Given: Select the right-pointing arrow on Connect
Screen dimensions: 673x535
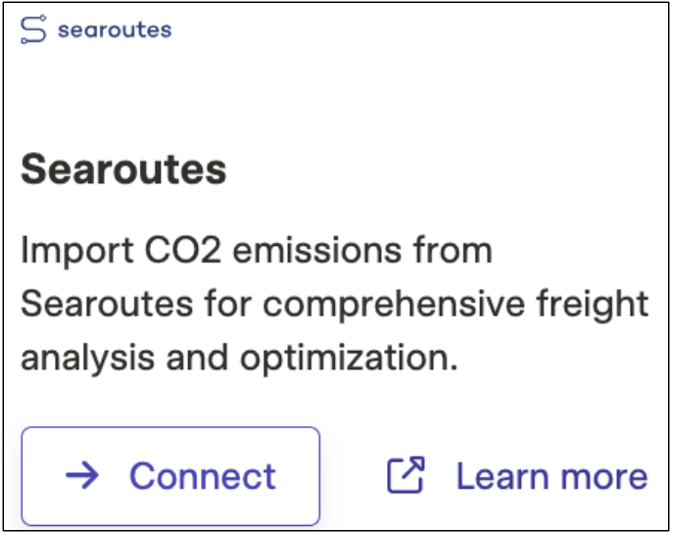Looking at the screenshot, I should 82,475.
